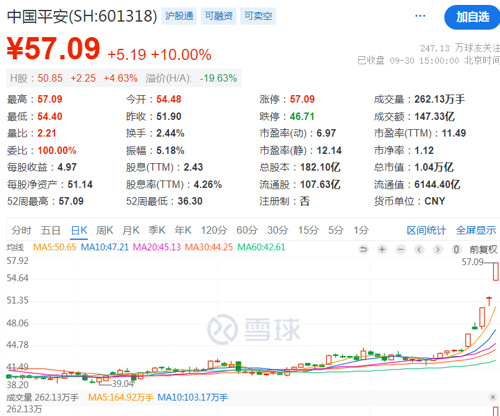
Task: Click the 成交额 value 147.33亿
Action: tap(434, 116)
